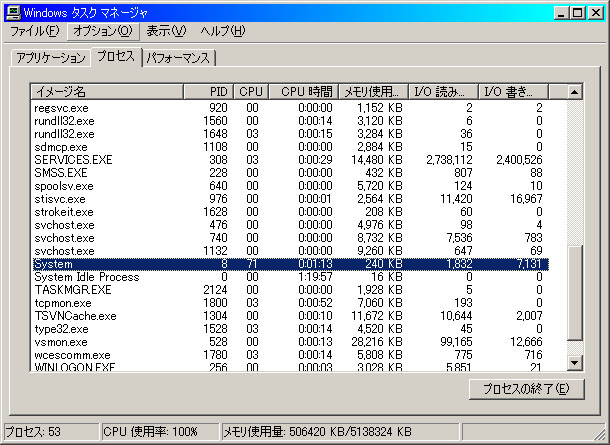
Task: Open the ファイル(F) menu
Action: pos(34,31)
